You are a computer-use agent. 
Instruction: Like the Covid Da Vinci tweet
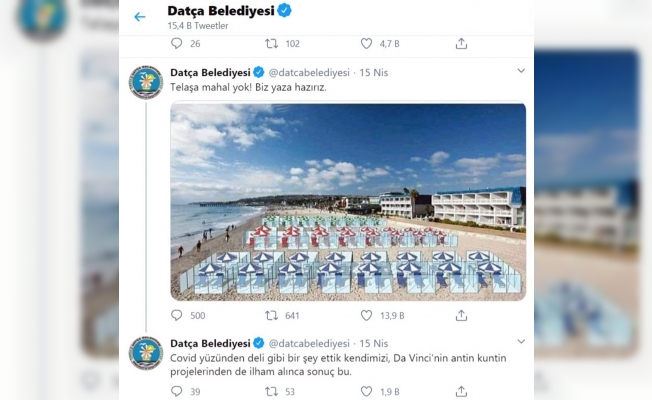pos(366,391)
